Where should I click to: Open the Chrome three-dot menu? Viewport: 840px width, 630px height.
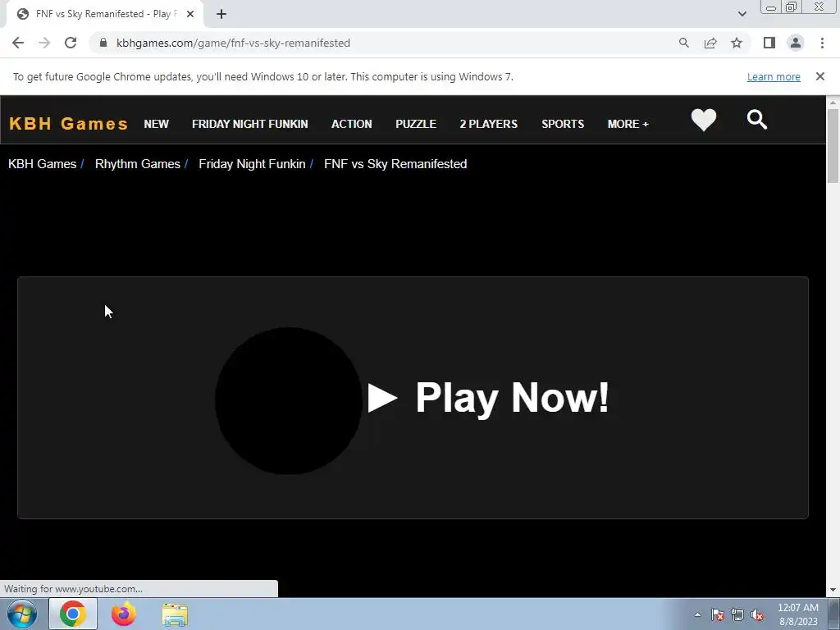point(822,43)
